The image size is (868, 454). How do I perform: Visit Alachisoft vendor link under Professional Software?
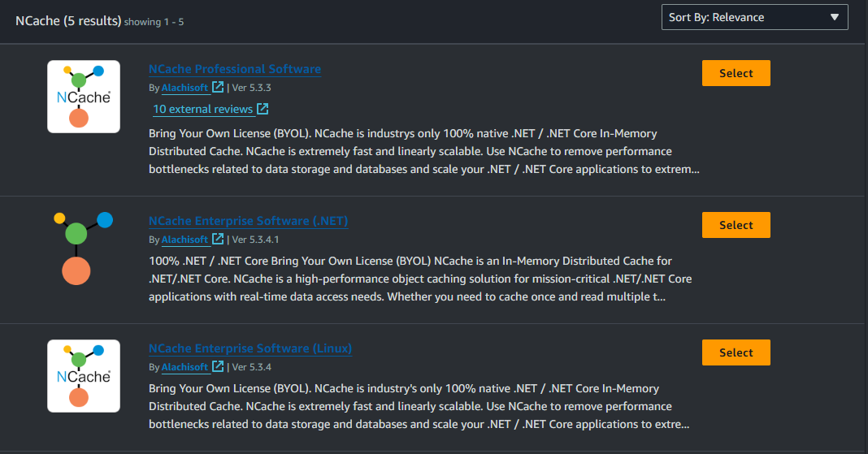point(184,88)
